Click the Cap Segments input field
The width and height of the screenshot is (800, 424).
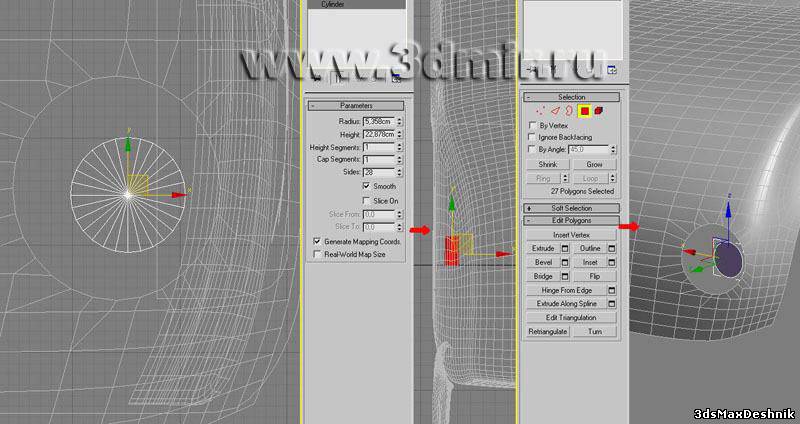[379, 160]
